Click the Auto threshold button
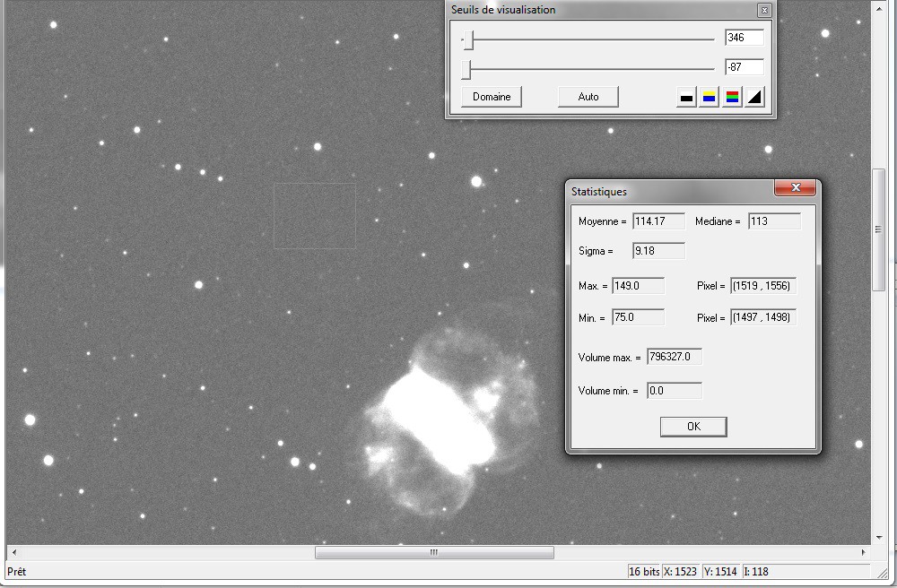The image size is (897, 588). tap(588, 96)
